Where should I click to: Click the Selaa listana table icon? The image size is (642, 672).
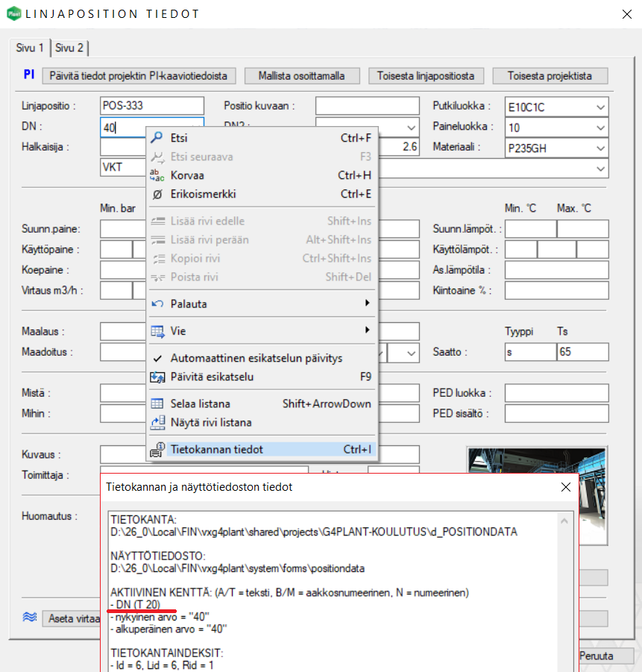(157, 403)
